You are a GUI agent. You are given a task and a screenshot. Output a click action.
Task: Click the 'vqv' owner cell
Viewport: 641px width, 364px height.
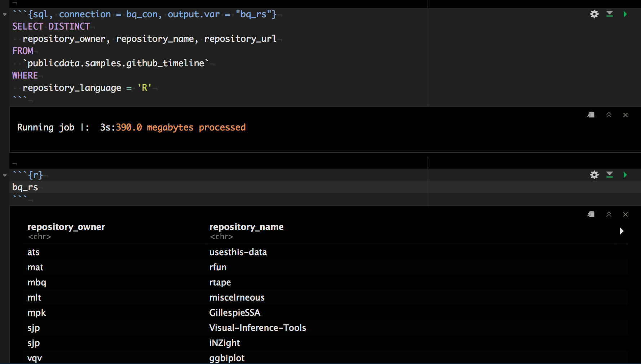coord(35,358)
